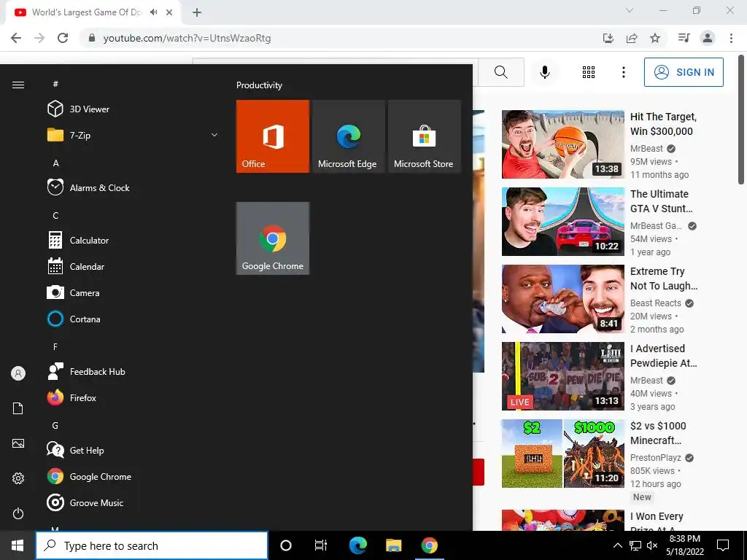Open Settings gear in Start sidebar
Screen dimensions: 747x560
pyautogui.click(x=18, y=478)
